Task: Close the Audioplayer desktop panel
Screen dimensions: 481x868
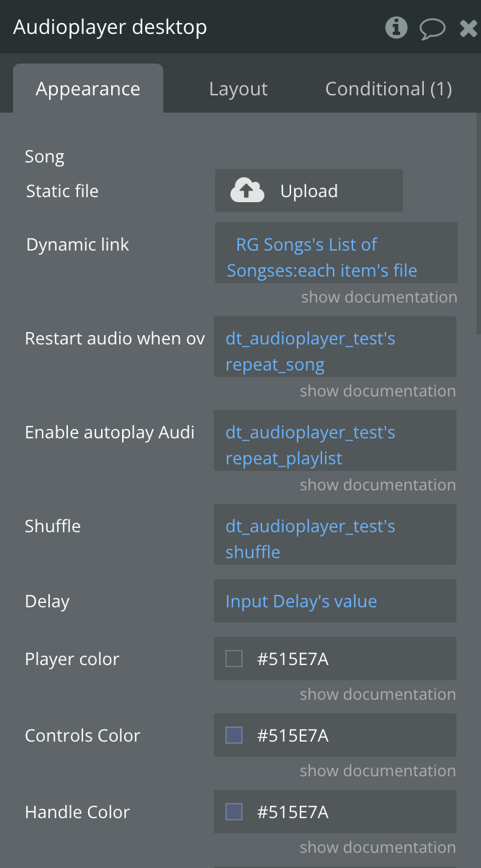Action: [x=468, y=28]
